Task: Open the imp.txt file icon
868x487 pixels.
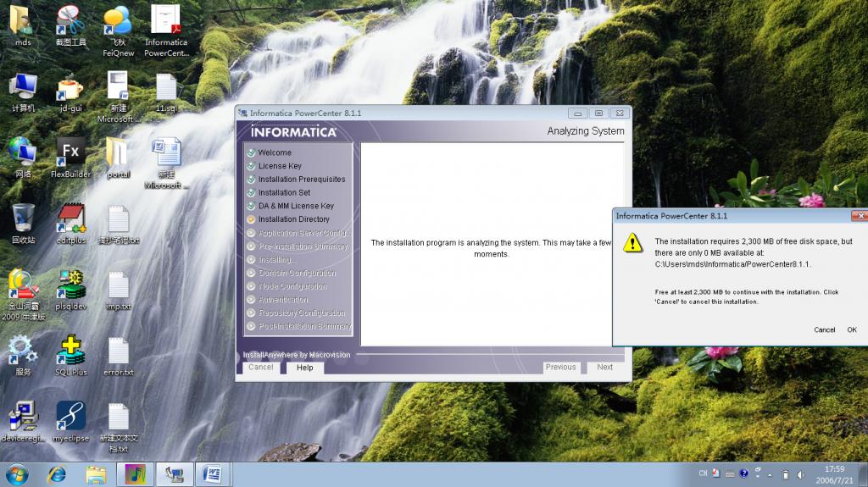Action: (118, 290)
